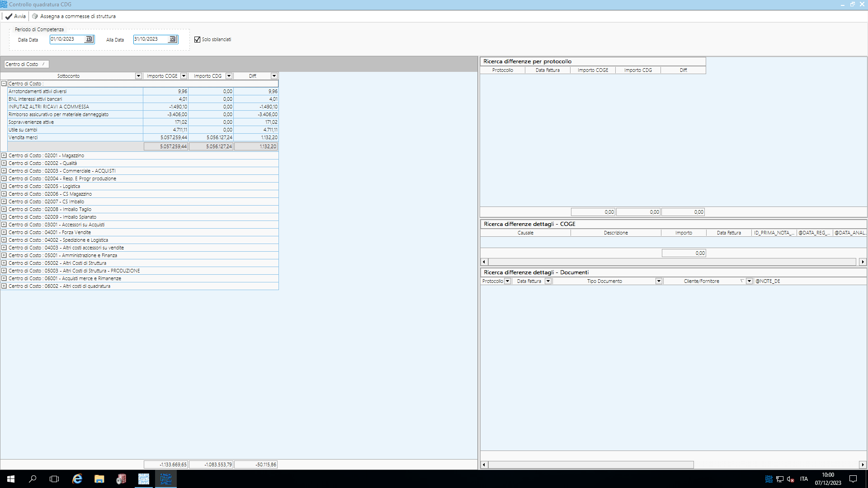Expand 05001 Amministrazione e Finanza group
Image resolution: width=868 pixels, height=488 pixels.
pos(4,255)
